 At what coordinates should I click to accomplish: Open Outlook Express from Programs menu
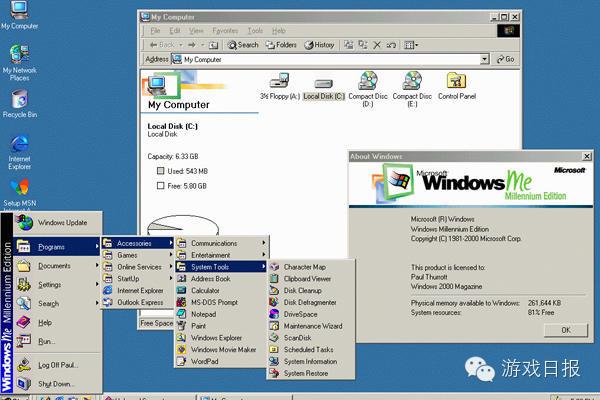tap(138, 302)
